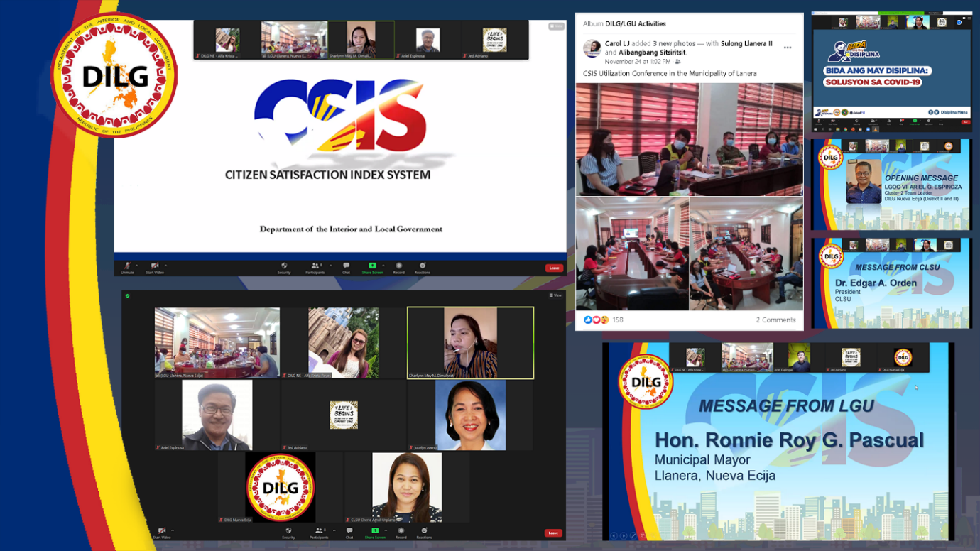Open View menu in gallery Zoom window
Screen dimensions: 980x551
pos(555,295)
